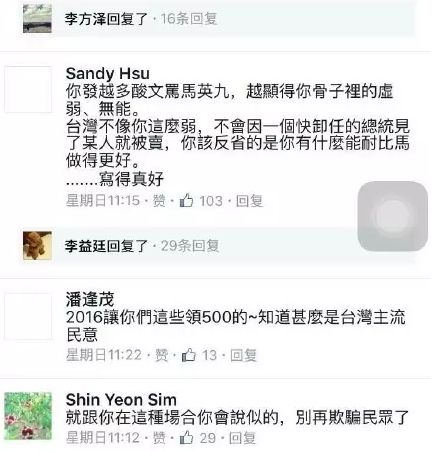Open 李方泽 reply avatar thumbnail
Screen dimensions: 440x451
click(37, 19)
